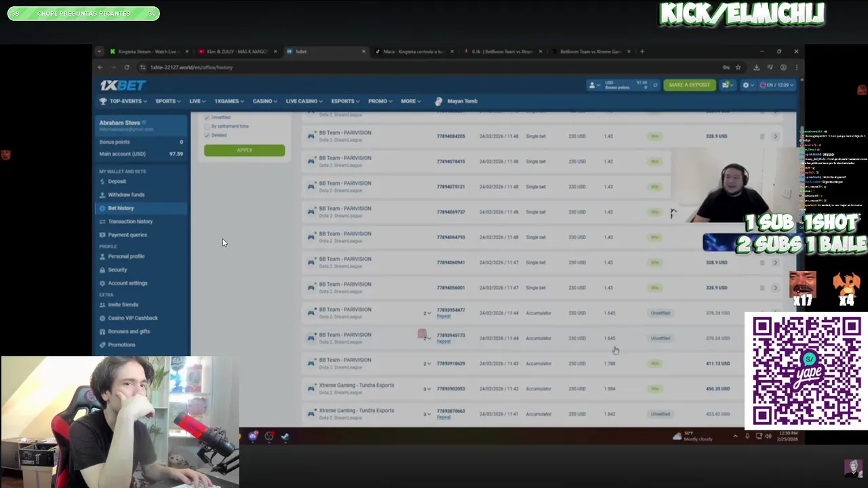Expand events of bet 77893918629
Viewport: 868px width, 488px height.
click(427, 364)
